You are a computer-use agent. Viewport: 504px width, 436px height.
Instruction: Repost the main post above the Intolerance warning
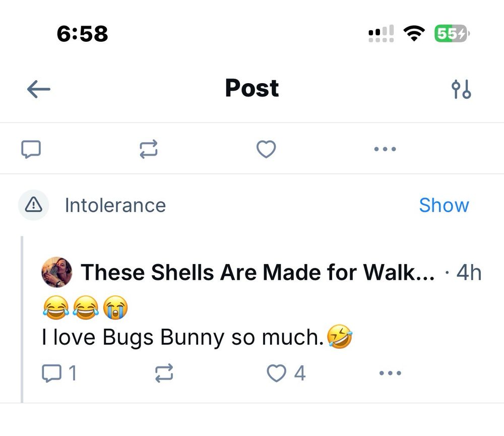point(149,149)
